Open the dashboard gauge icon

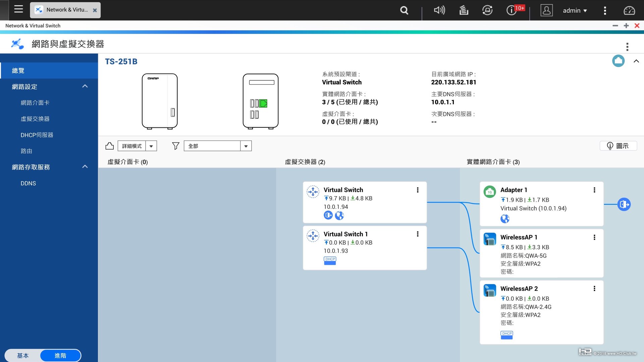pos(629,11)
